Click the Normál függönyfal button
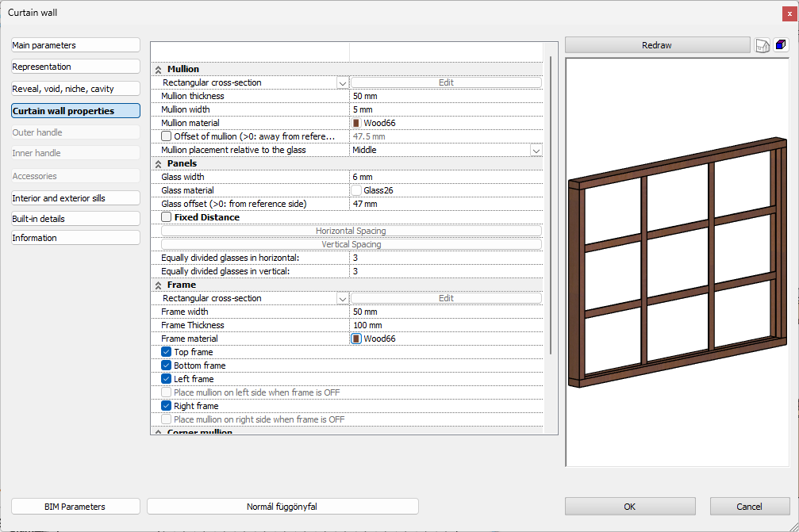 pos(282,507)
